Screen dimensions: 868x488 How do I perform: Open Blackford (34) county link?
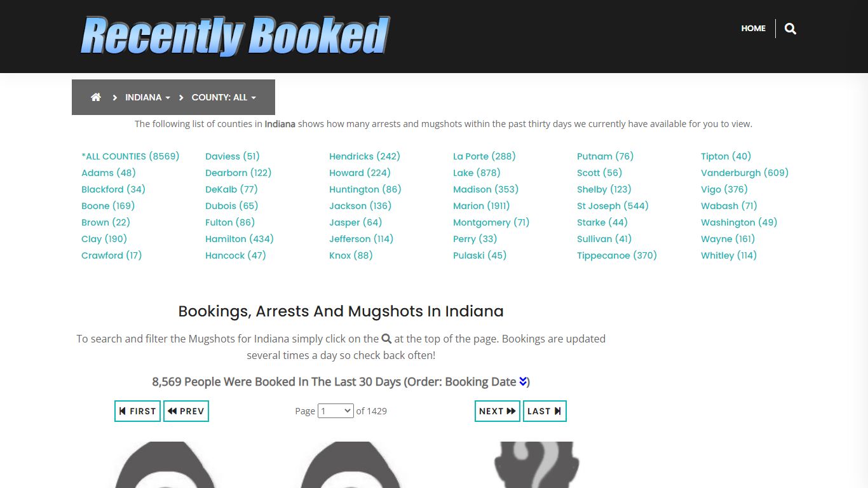(113, 189)
